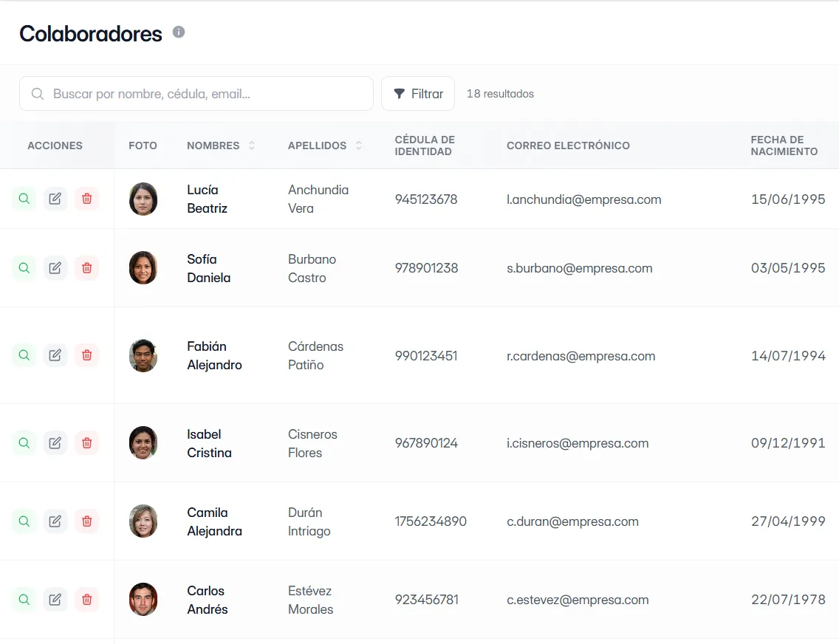Screen dimensions: 839x644
Task: Delete the Carlos Andrés record
Action: (86, 600)
